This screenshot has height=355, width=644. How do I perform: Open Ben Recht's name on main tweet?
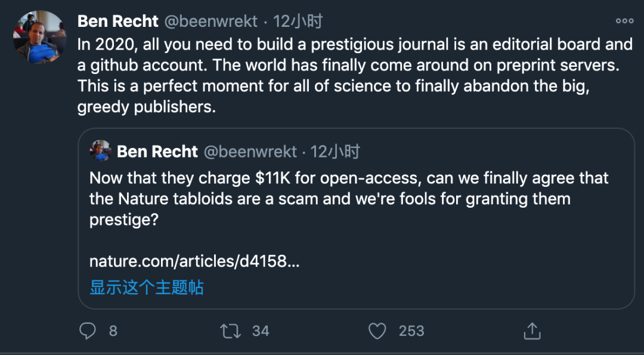coord(118,21)
